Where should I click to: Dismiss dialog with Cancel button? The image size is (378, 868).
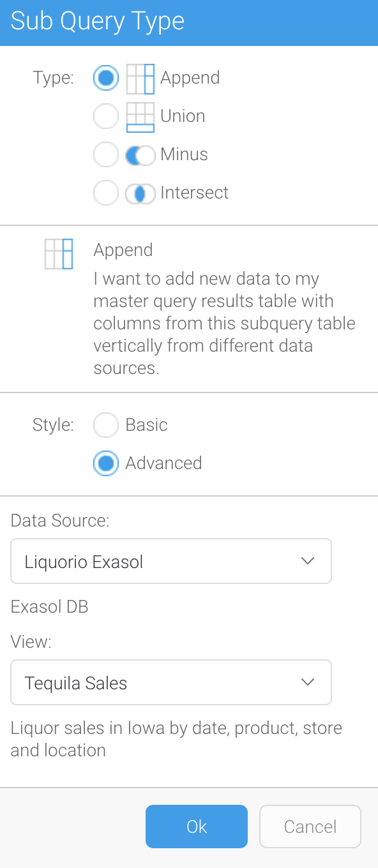(310, 827)
